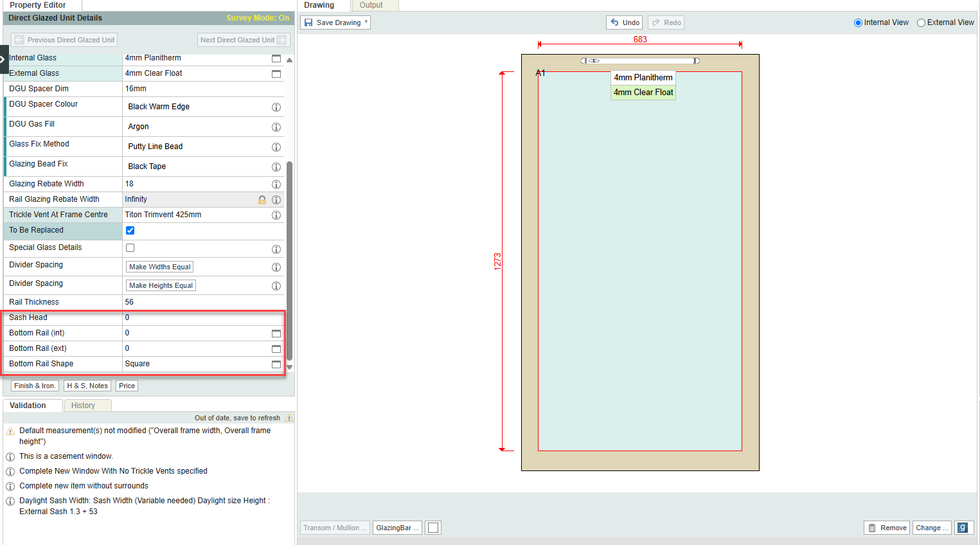Open the External Glass selection popup
This screenshot has width=980, height=545.
(276, 74)
